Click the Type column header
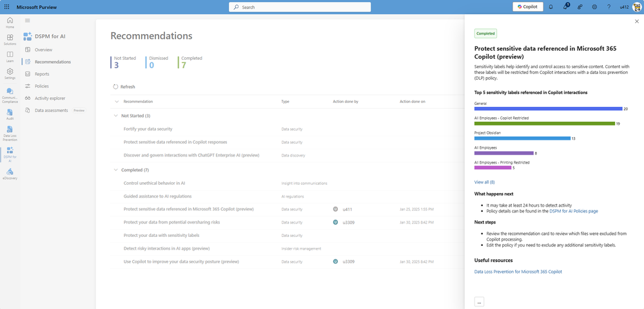The image size is (644, 309). tap(285, 101)
